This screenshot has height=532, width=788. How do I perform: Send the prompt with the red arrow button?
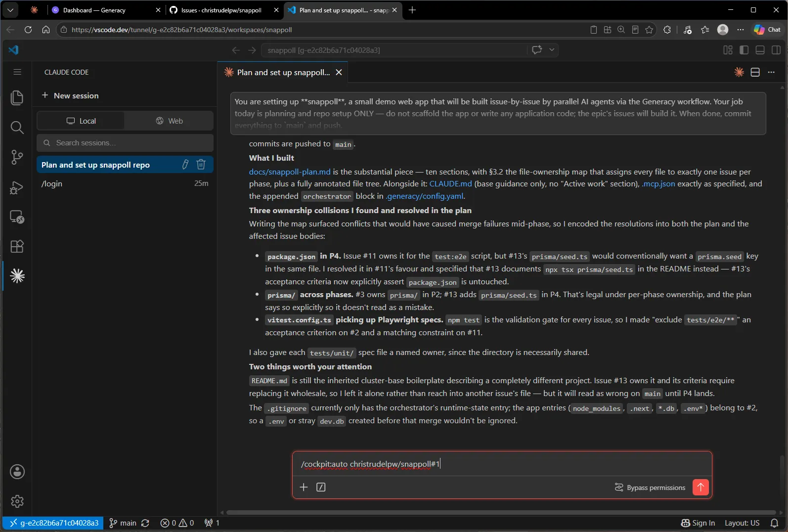click(700, 488)
